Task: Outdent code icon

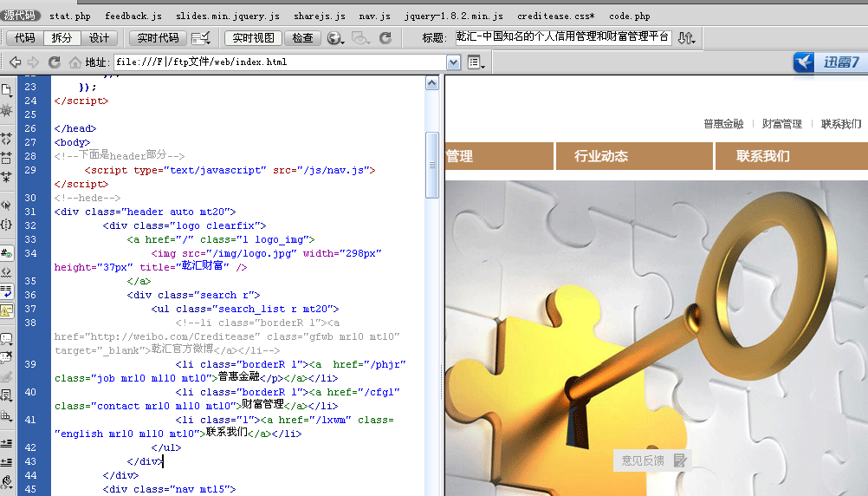Action: [7, 461]
